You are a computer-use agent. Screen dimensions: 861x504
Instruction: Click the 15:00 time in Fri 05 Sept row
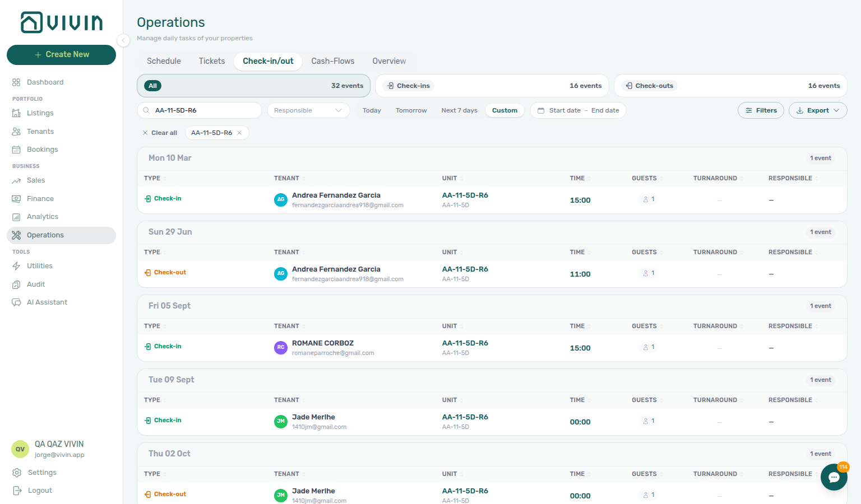pyautogui.click(x=580, y=348)
